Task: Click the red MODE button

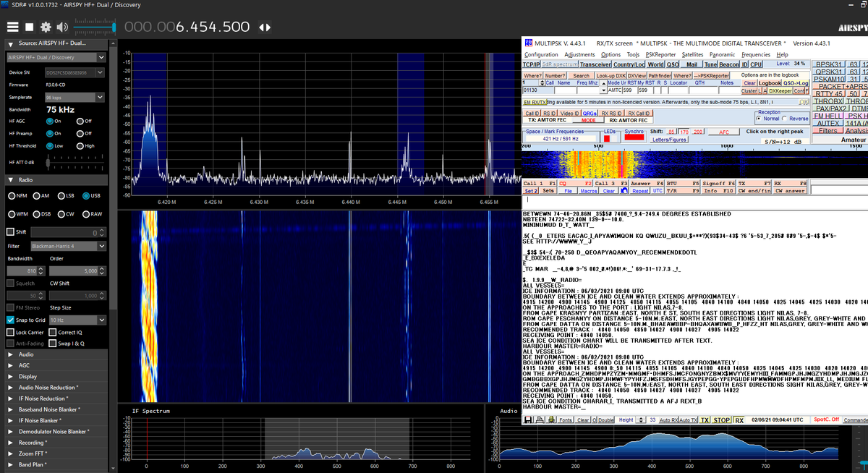Action: tap(587, 120)
